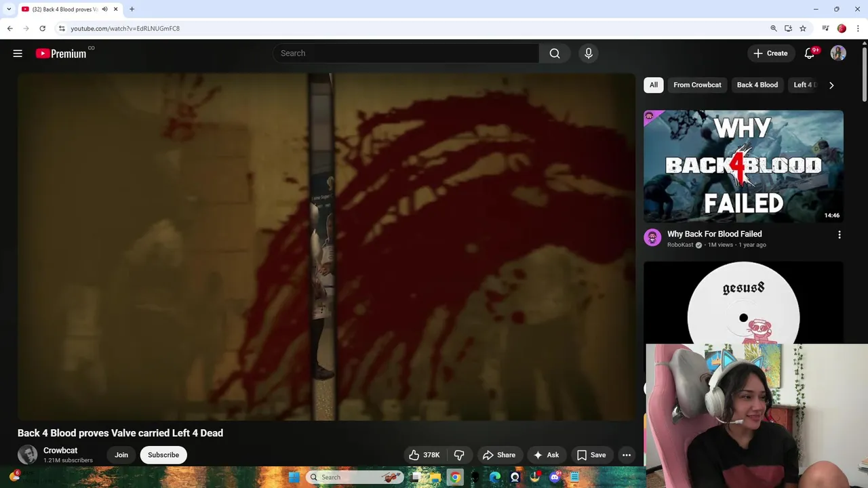Viewport: 868px width, 488px height.
Task: Open a new browser tab
Action: click(132, 9)
